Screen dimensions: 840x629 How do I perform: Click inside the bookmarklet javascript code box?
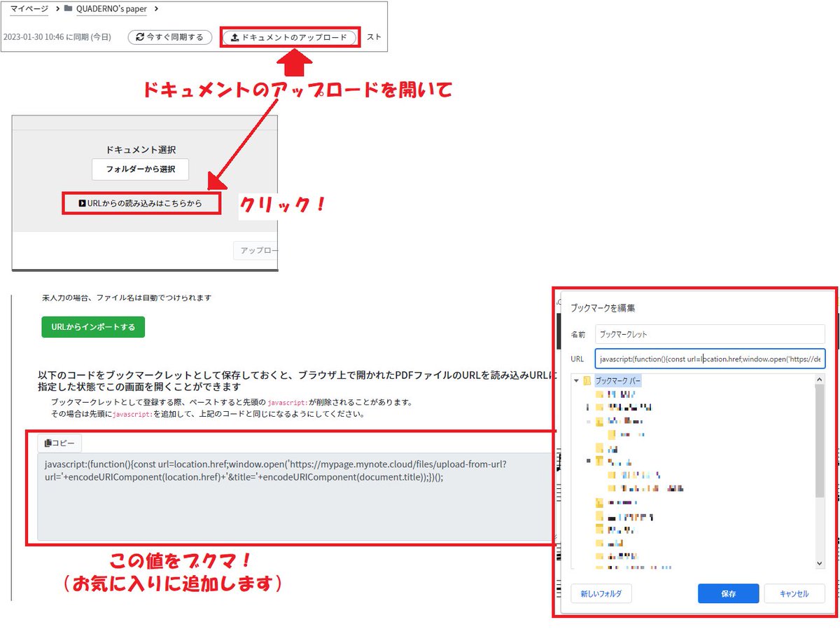(x=294, y=497)
